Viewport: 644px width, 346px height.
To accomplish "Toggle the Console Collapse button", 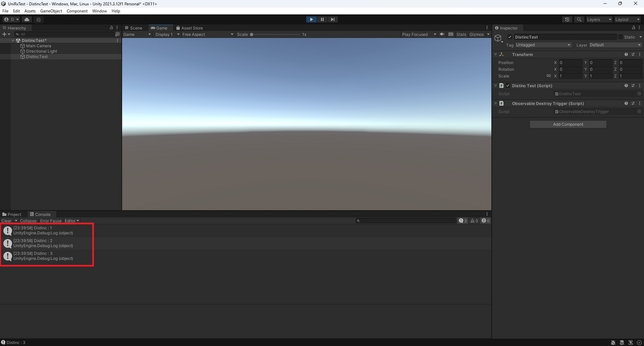I will point(28,221).
